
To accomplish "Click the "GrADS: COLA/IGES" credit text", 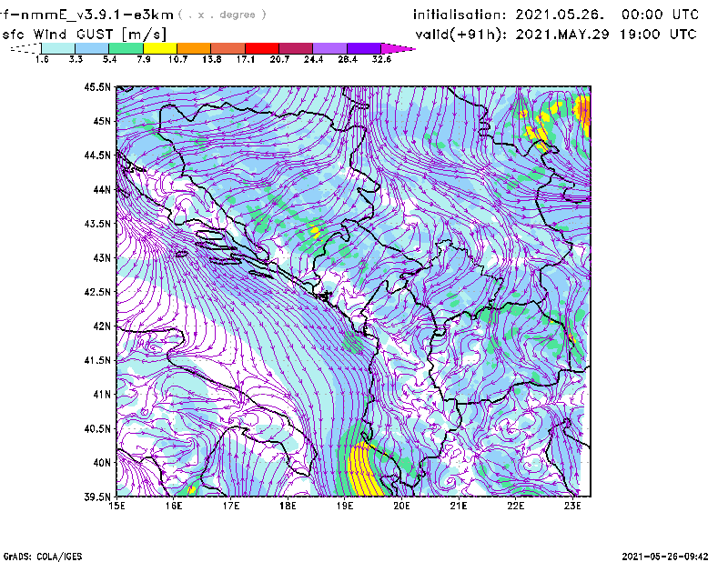I will 43,557.
